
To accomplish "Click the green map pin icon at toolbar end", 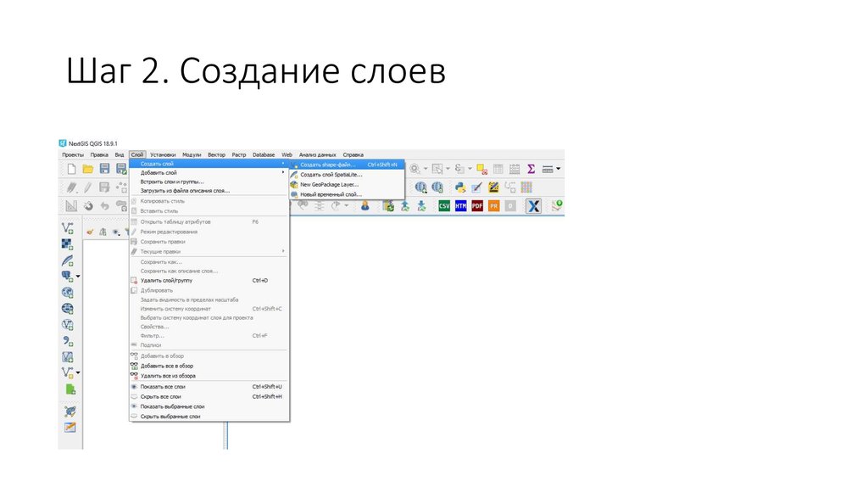I will click(x=557, y=206).
